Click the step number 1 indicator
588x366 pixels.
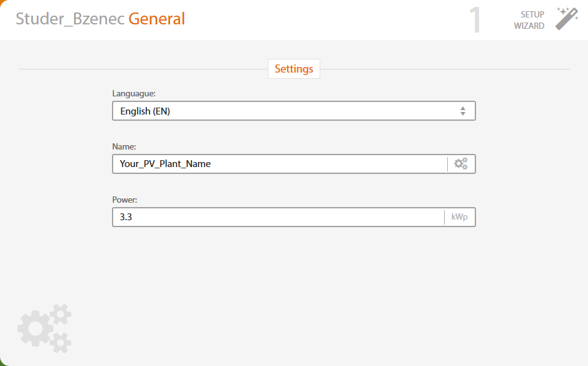click(475, 19)
